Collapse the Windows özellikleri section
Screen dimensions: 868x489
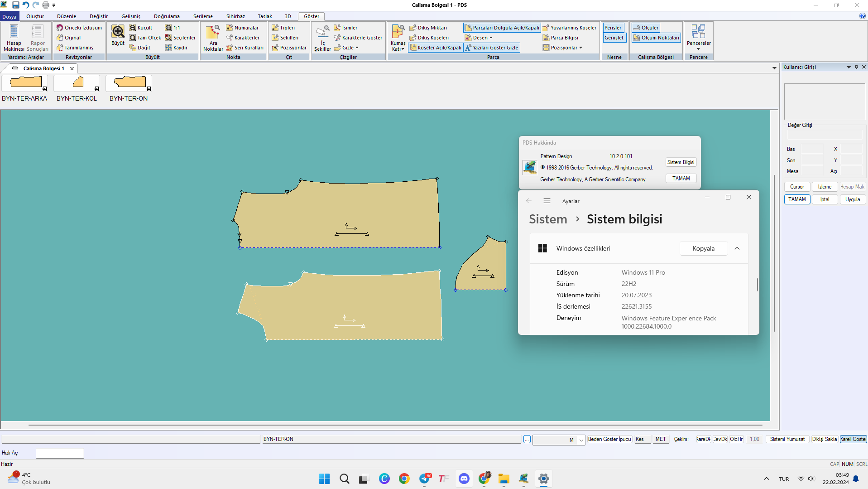[737, 248]
